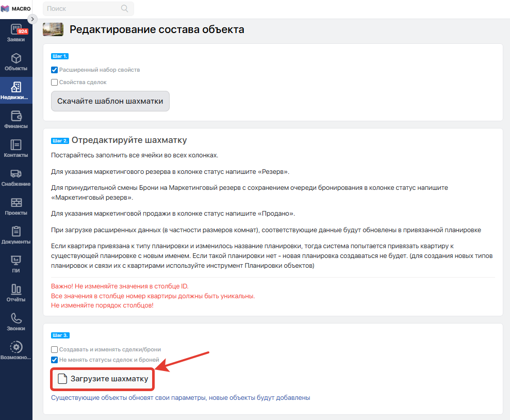Click the Скачайте шаблон шахматки button
Image resolution: width=510 pixels, height=420 pixels.
[x=110, y=101]
